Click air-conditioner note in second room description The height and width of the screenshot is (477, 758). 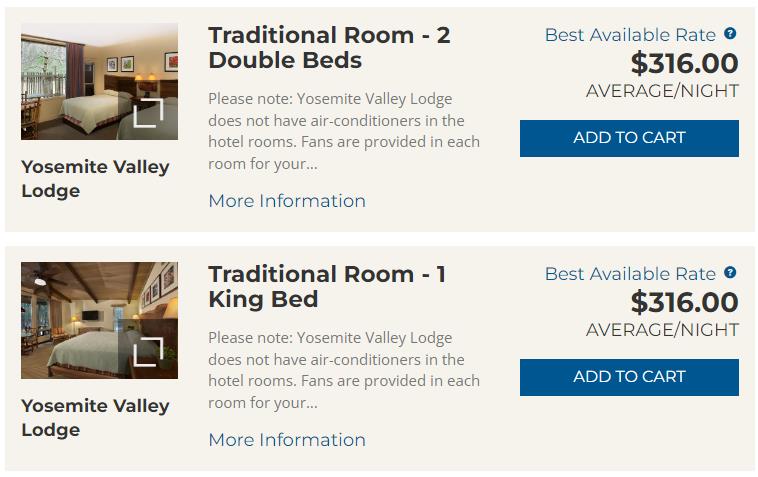[x=344, y=370]
